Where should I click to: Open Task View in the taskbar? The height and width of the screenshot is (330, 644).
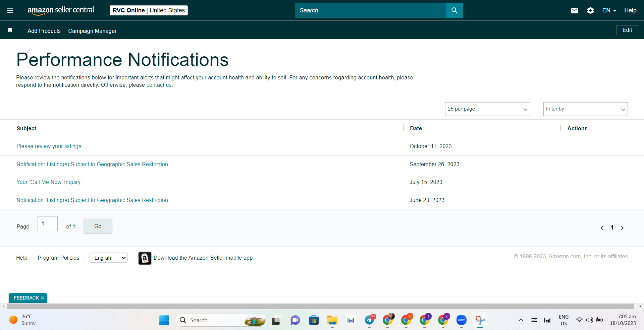(276, 320)
